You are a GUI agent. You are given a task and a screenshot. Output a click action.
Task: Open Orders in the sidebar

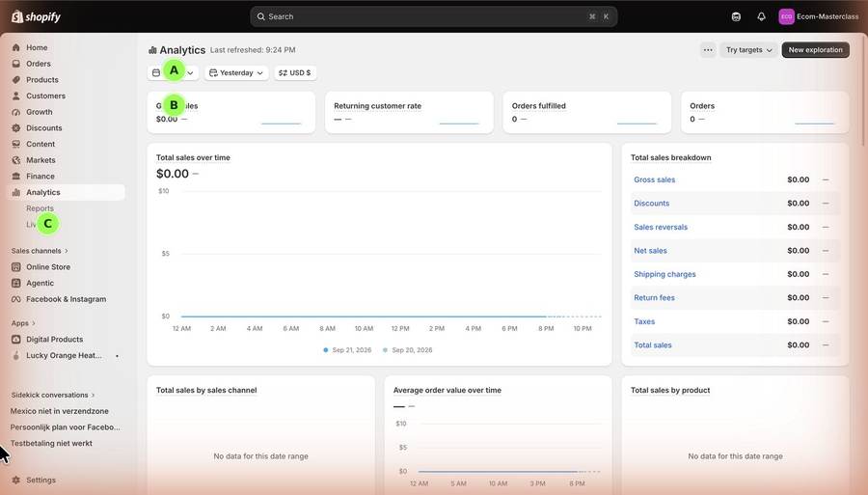coord(39,64)
